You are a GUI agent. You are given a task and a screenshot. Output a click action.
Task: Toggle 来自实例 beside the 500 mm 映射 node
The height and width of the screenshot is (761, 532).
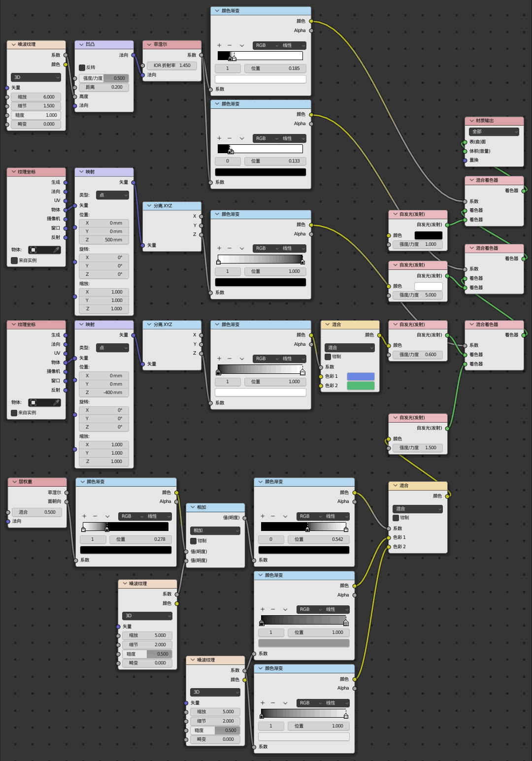[14, 261]
